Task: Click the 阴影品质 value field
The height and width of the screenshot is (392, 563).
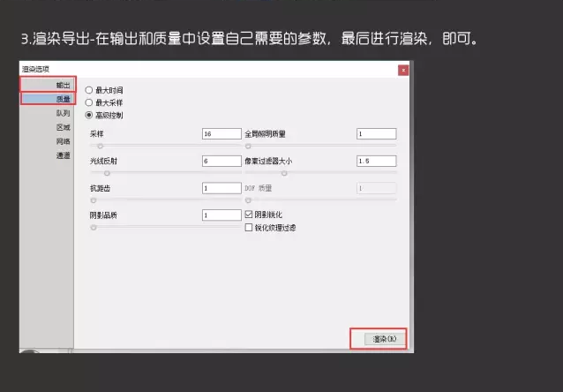Action: click(x=221, y=215)
